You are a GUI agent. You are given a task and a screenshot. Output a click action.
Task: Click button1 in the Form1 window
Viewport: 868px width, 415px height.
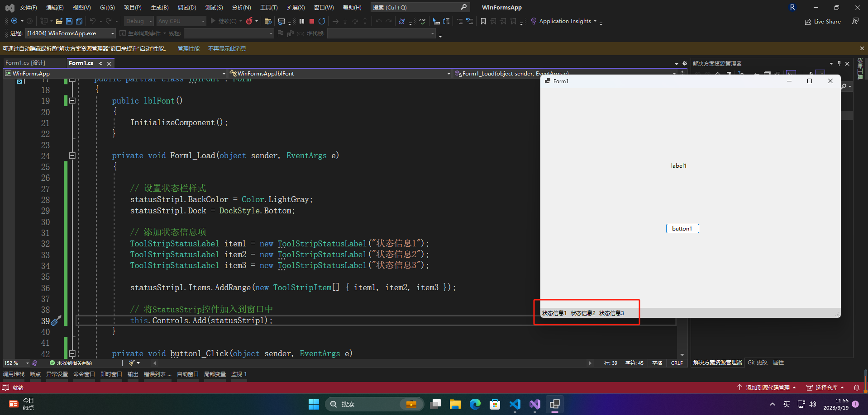(x=682, y=229)
